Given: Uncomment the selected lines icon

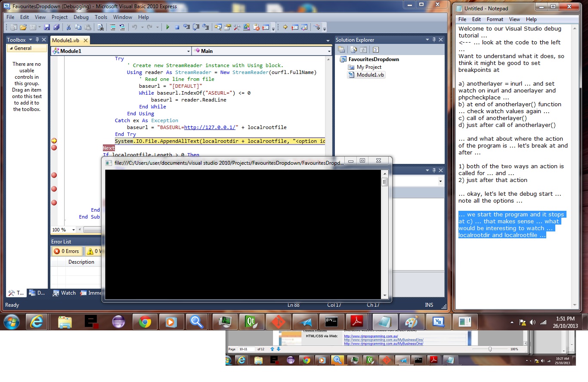Looking at the screenshot, I should point(122,27).
